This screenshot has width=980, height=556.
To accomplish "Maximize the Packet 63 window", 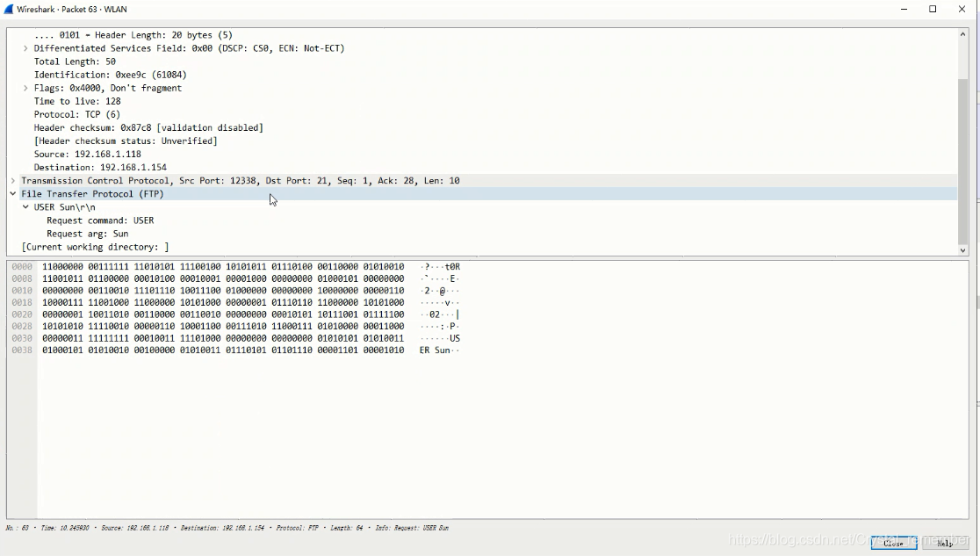I will point(933,10).
